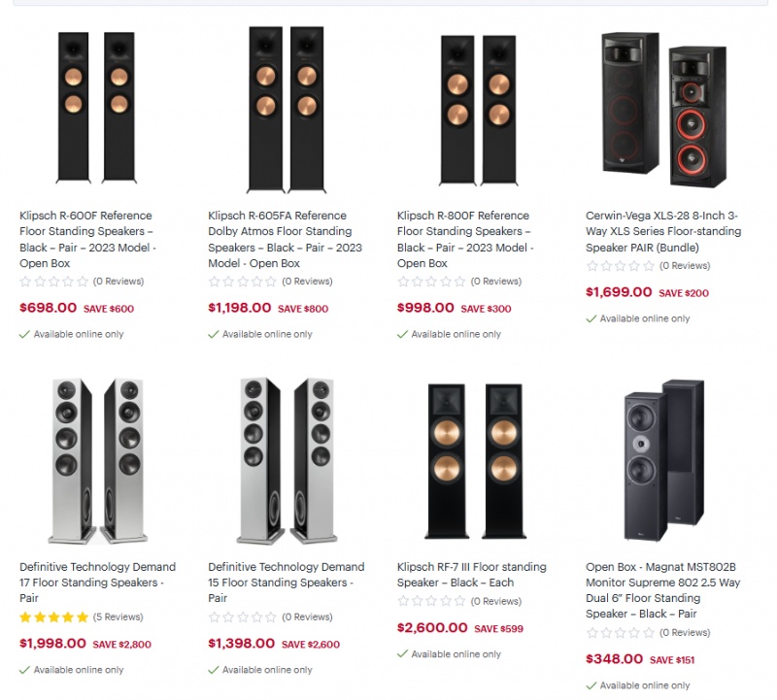The height and width of the screenshot is (700, 777).
Task: Click the empty star rating for Klipsch R-600F
Action: (x=54, y=282)
